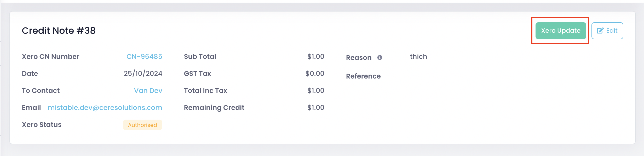
Task: Click the Xero Update button
Action: tap(561, 31)
